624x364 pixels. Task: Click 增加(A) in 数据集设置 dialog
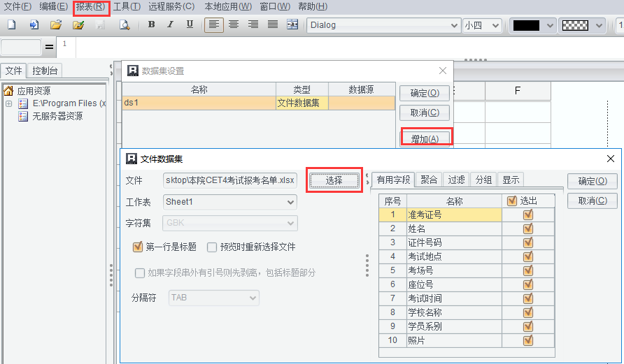[425, 139]
